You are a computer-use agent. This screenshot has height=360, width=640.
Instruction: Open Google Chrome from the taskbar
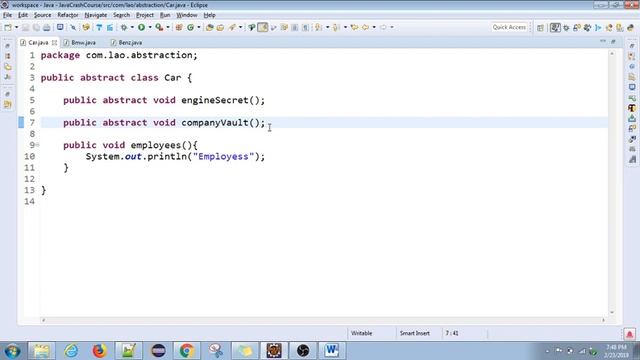(x=187, y=351)
